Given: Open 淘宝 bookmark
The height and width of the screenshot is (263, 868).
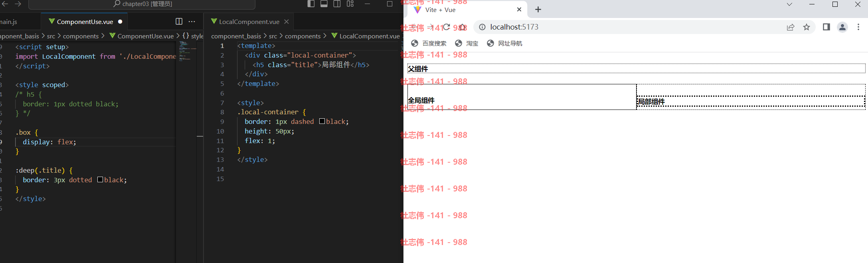Looking at the screenshot, I should [467, 43].
